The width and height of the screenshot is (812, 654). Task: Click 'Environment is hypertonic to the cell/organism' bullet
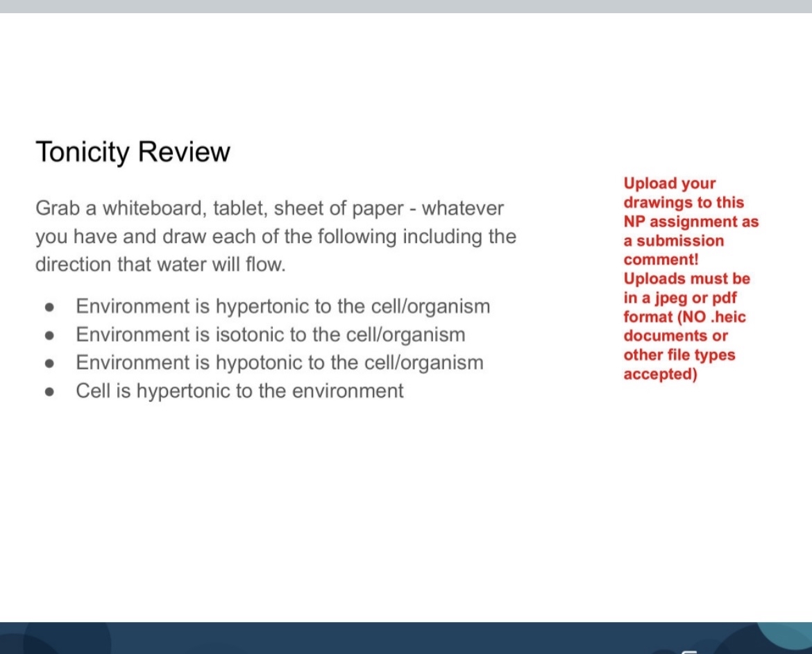282,306
